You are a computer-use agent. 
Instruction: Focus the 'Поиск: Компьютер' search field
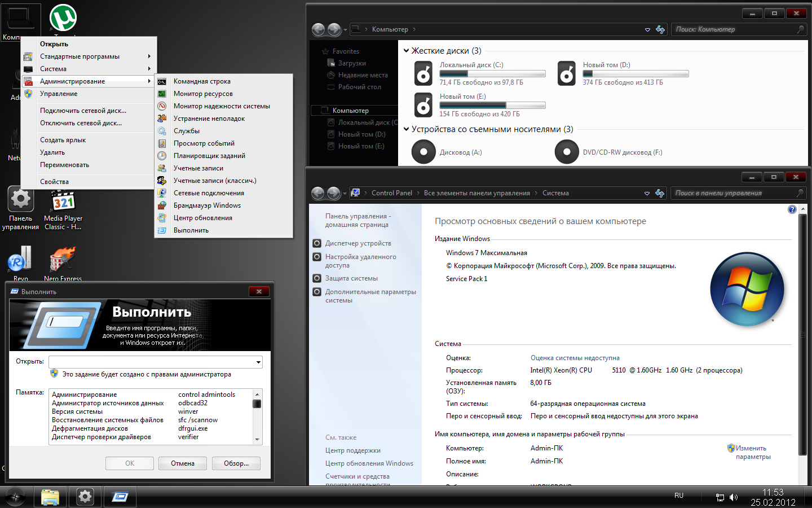pyautogui.click(x=739, y=29)
